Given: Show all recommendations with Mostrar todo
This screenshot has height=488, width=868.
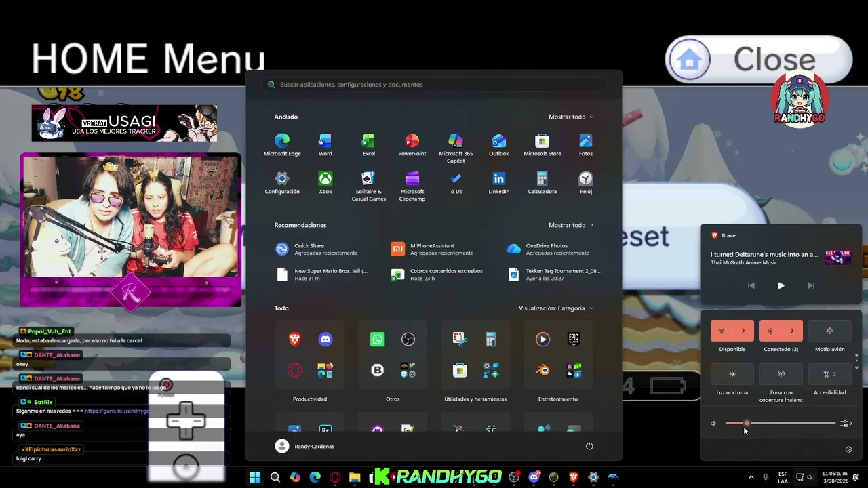Looking at the screenshot, I should tap(571, 225).
